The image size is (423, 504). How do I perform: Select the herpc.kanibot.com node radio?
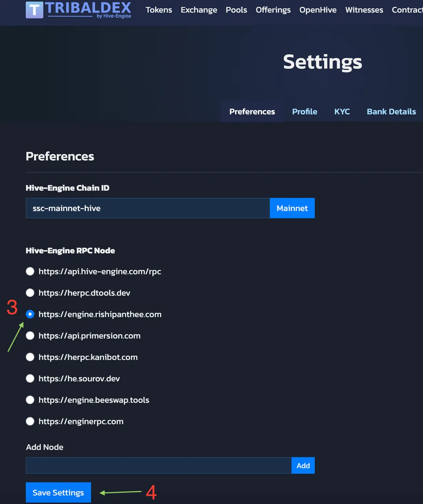[x=30, y=357]
